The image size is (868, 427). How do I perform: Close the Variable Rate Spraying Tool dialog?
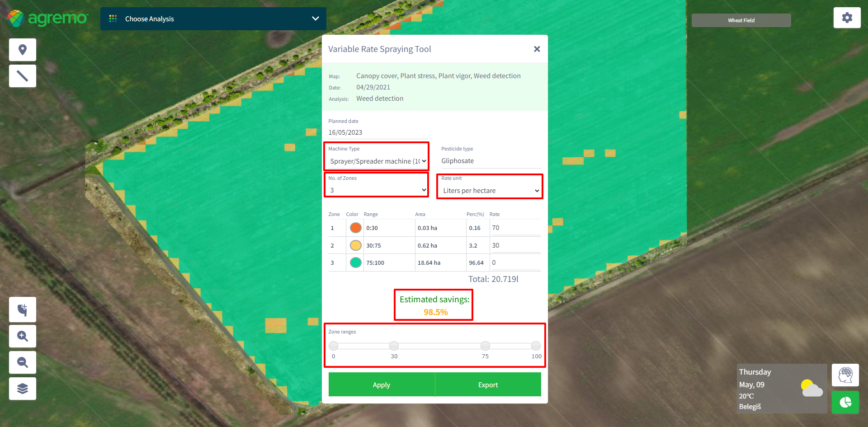click(x=537, y=49)
